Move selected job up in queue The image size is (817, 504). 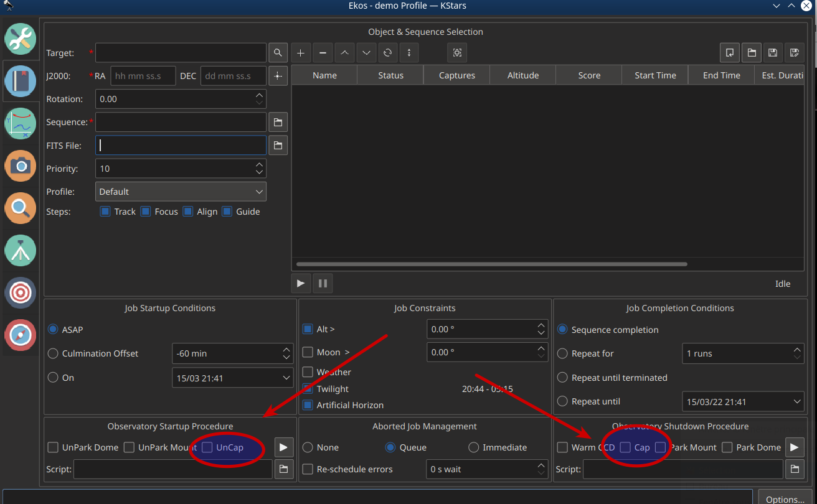[x=344, y=53]
